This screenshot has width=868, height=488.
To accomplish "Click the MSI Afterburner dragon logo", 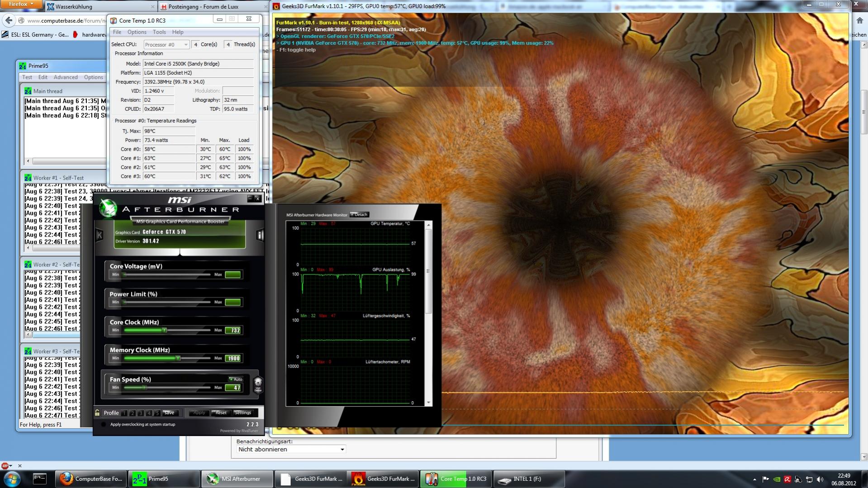I will point(108,208).
